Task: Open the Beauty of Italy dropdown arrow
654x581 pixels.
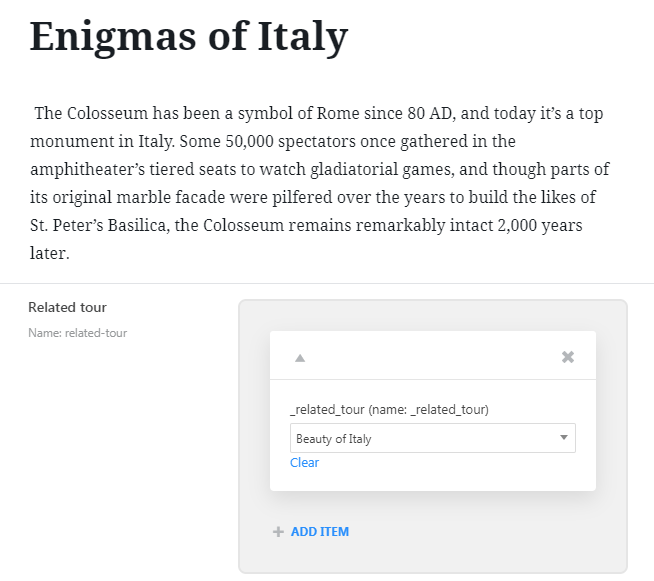Action: coord(564,438)
